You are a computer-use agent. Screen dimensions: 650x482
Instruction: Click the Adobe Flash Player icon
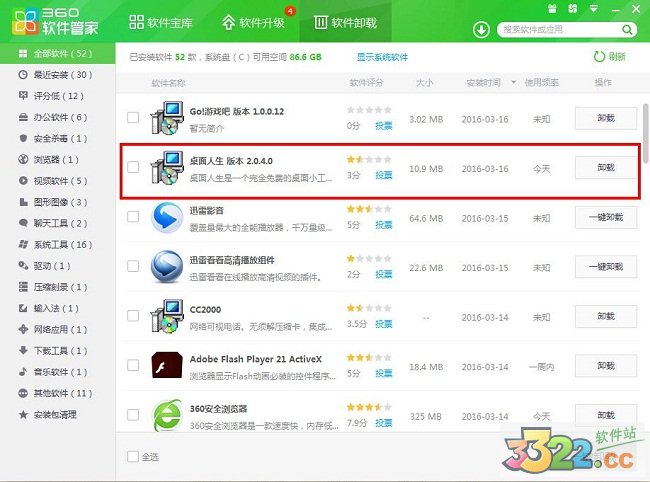tap(167, 365)
